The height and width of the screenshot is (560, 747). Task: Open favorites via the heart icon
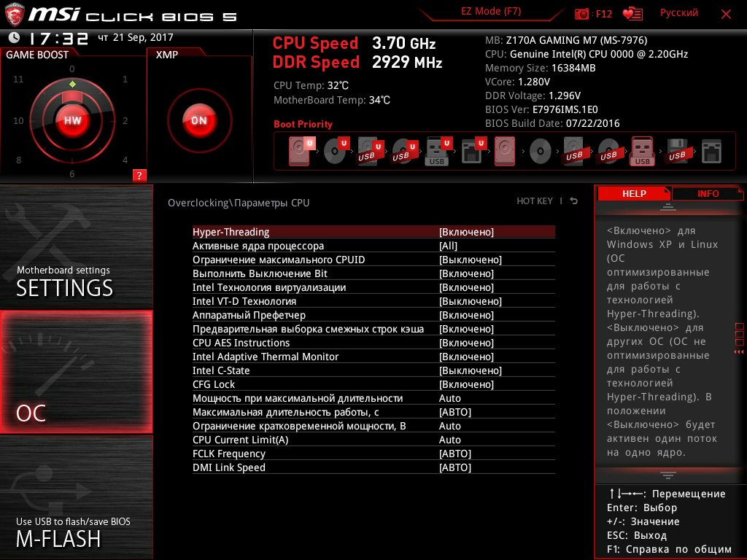click(632, 14)
